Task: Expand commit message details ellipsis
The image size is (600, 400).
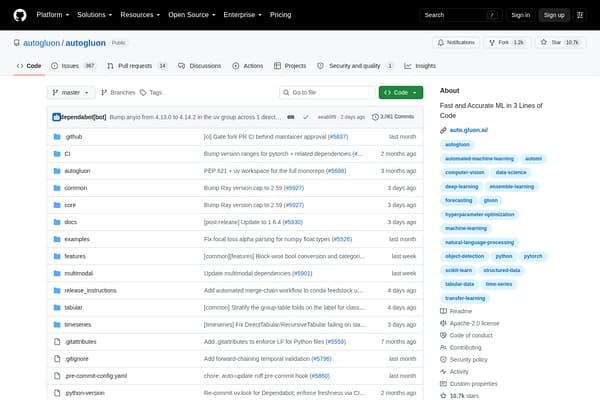Action: click(291, 117)
